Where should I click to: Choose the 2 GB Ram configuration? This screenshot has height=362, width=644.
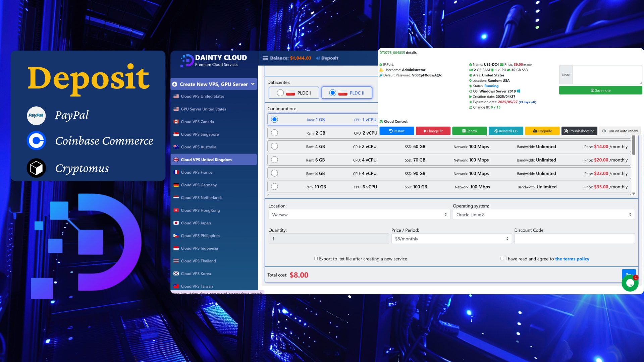pos(274,133)
